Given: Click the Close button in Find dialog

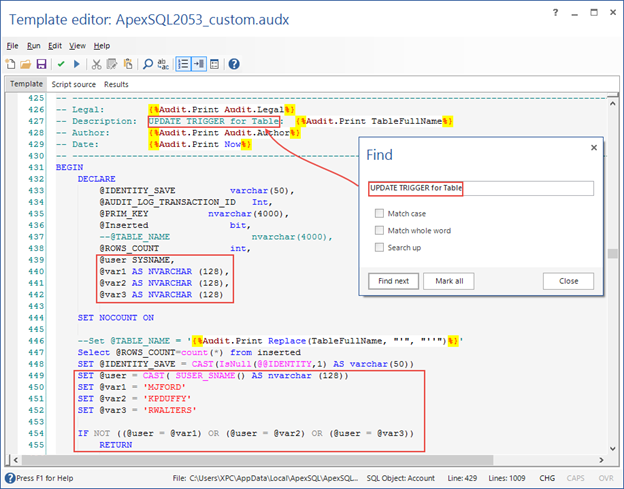Looking at the screenshot, I should point(568,281).
